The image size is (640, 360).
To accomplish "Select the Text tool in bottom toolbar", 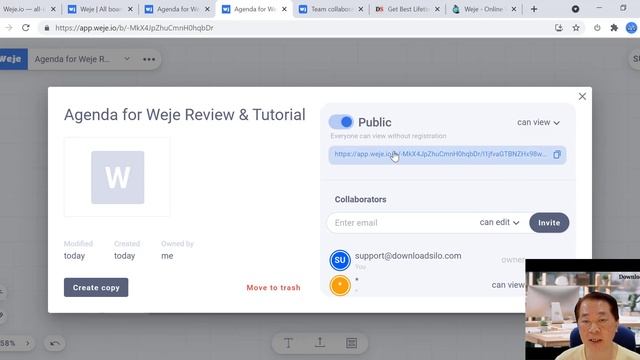I will (x=288, y=343).
